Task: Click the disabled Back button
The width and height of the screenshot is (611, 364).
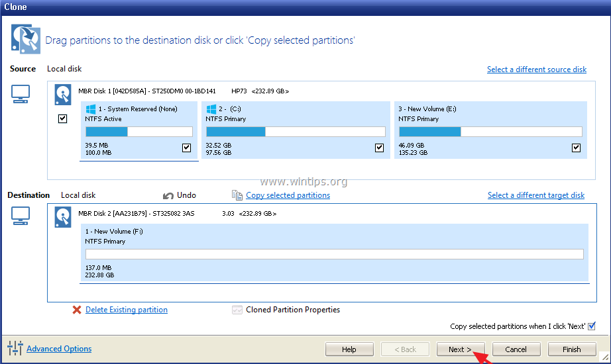Action: [x=406, y=349]
